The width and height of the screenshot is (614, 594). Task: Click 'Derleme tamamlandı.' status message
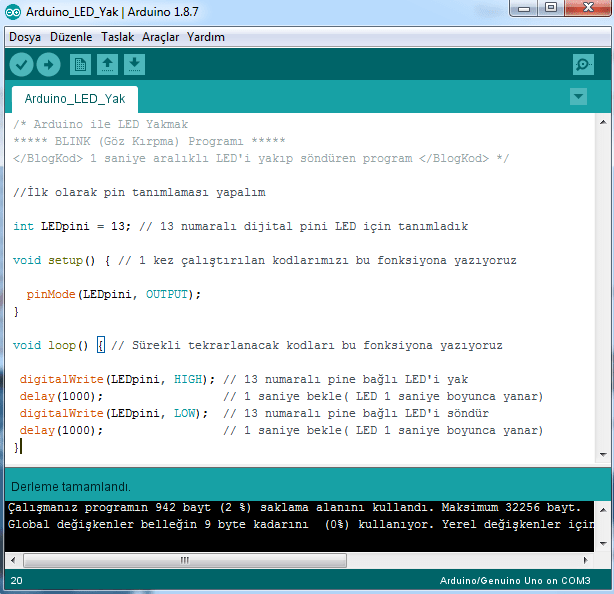(71, 487)
